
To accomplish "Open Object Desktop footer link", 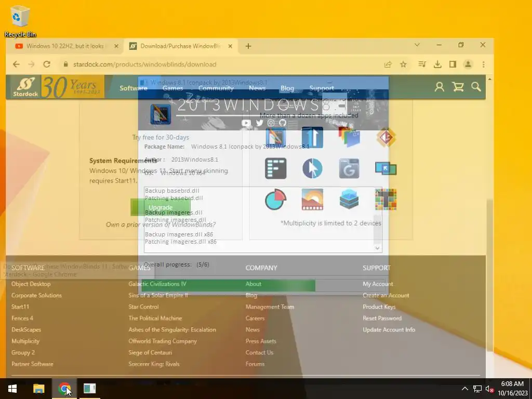I will coord(31,284).
